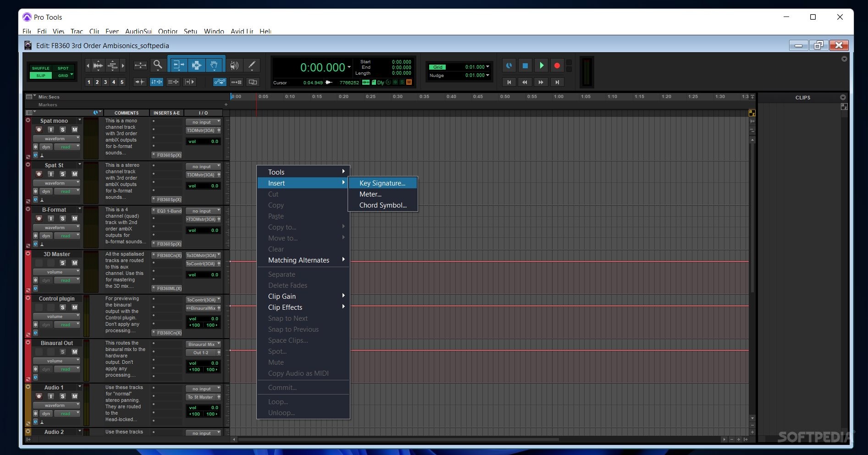The height and width of the screenshot is (455, 868).
Task: Choose Meter... from Insert submenu
Action: pos(382,194)
